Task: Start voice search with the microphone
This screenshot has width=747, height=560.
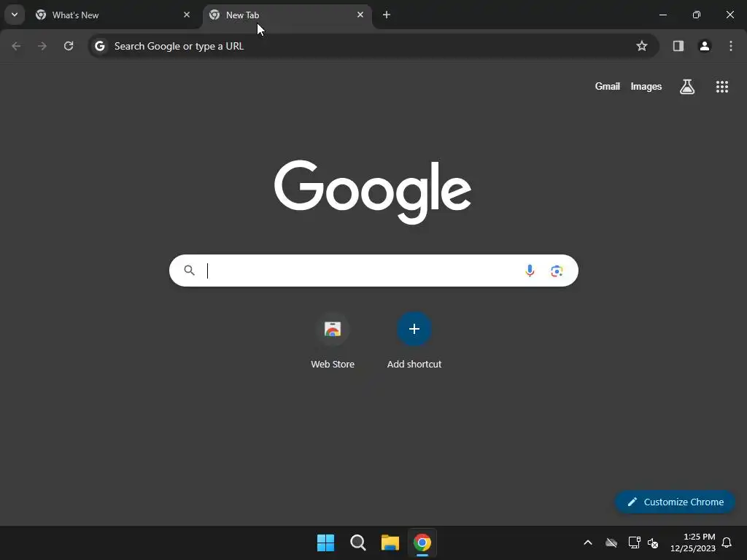Action: [530, 271]
